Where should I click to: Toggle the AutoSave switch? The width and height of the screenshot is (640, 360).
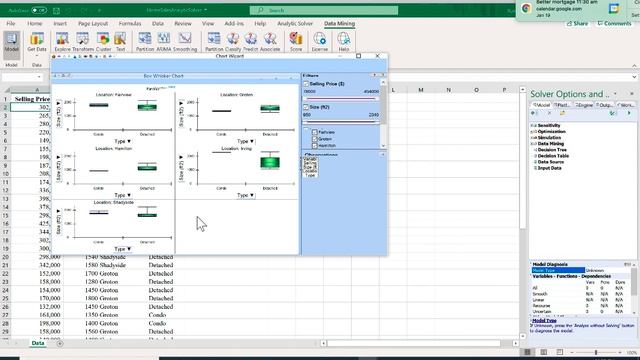(x=39, y=10)
